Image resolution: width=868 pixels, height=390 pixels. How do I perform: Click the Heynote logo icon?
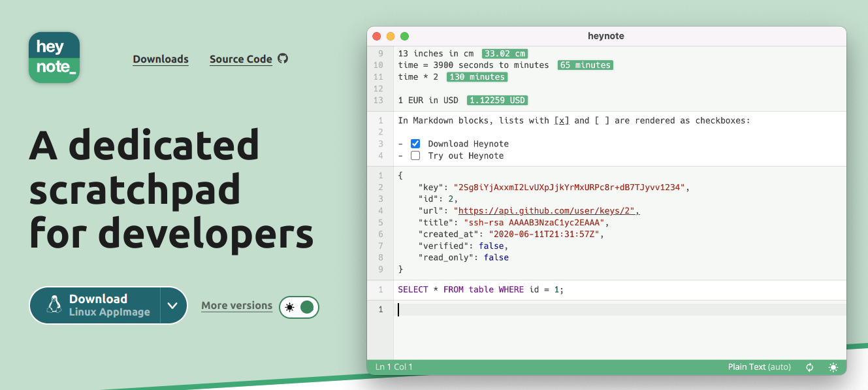point(54,57)
